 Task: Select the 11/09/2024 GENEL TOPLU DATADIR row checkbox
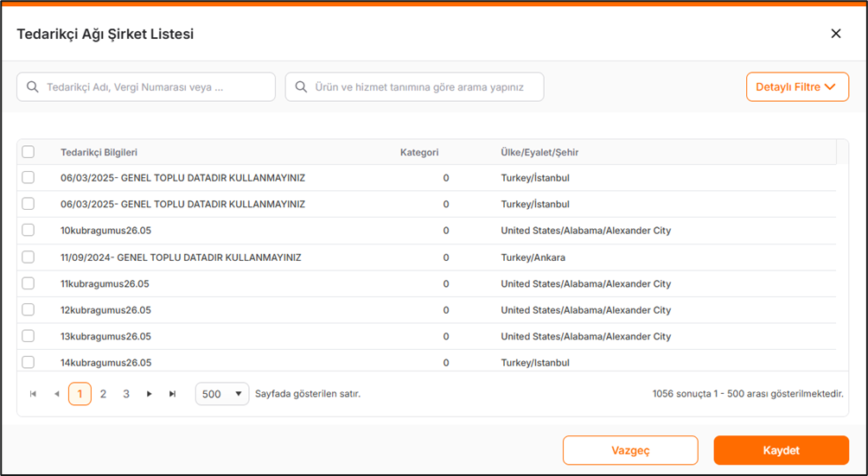[x=29, y=257]
